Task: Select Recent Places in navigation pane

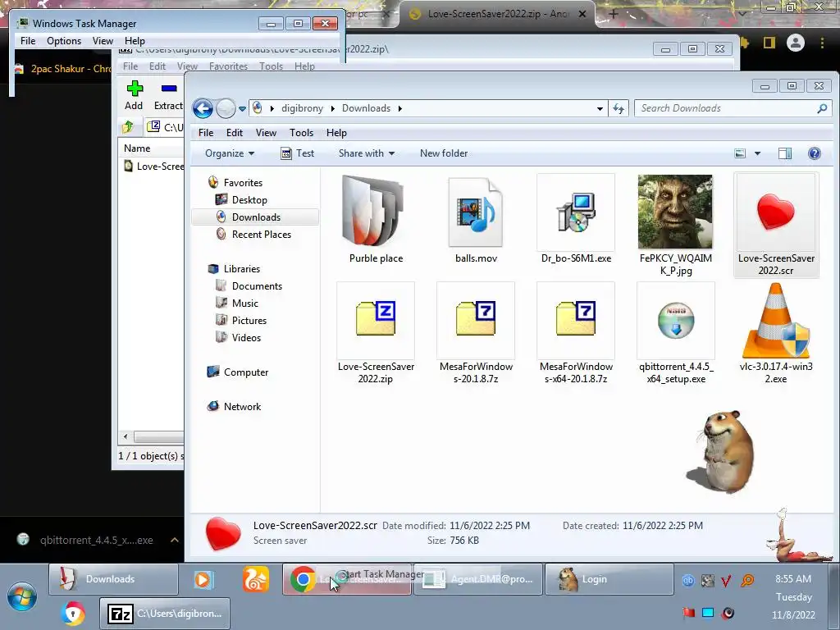Action: pyautogui.click(x=262, y=234)
